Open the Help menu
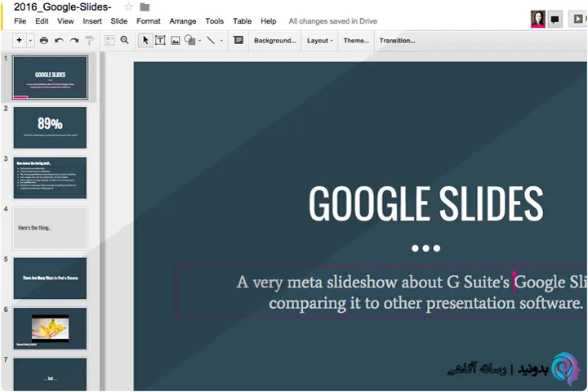This screenshot has height=392, width=588. click(x=269, y=21)
